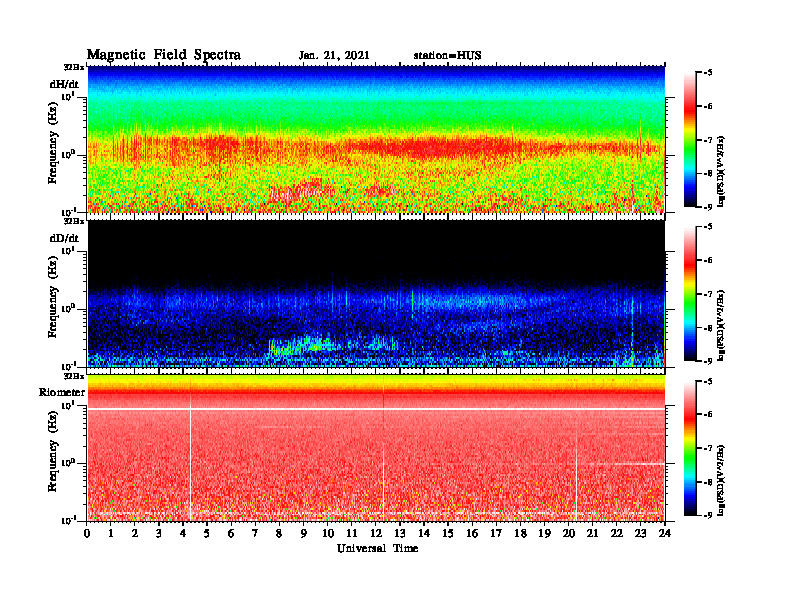Click the Riometer panel color scale bar
792x612 pixels.
click(x=690, y=448)
